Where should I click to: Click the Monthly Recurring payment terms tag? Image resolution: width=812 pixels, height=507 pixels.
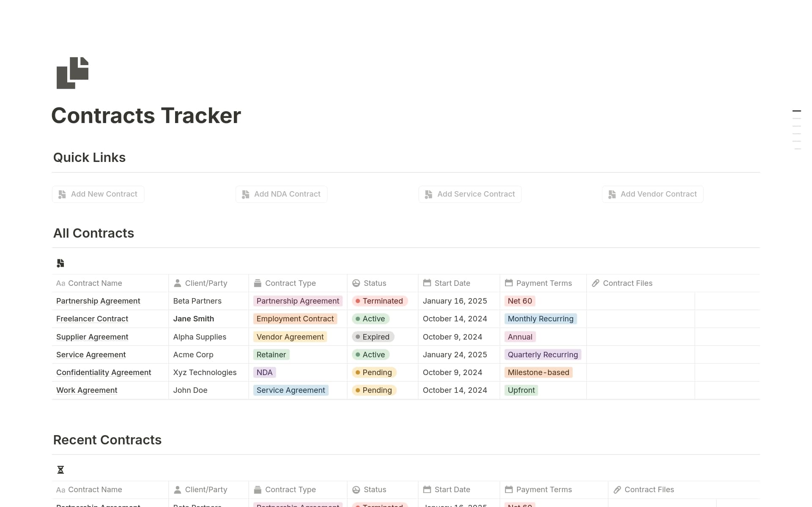pos(540,318)
